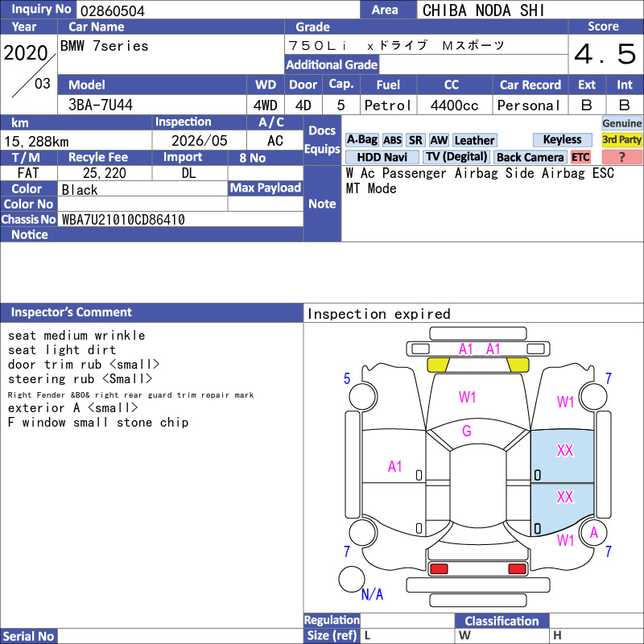Click the 'steering rub <Small>' comment
This screenshot has height=644, width=644.
pyautogui.click(x=80, y=378)
